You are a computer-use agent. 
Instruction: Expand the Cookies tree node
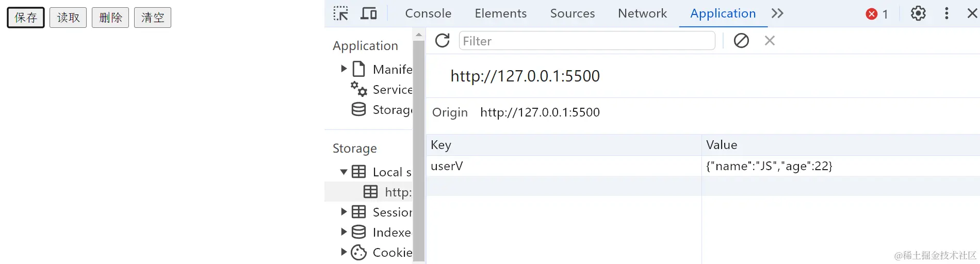344,252
